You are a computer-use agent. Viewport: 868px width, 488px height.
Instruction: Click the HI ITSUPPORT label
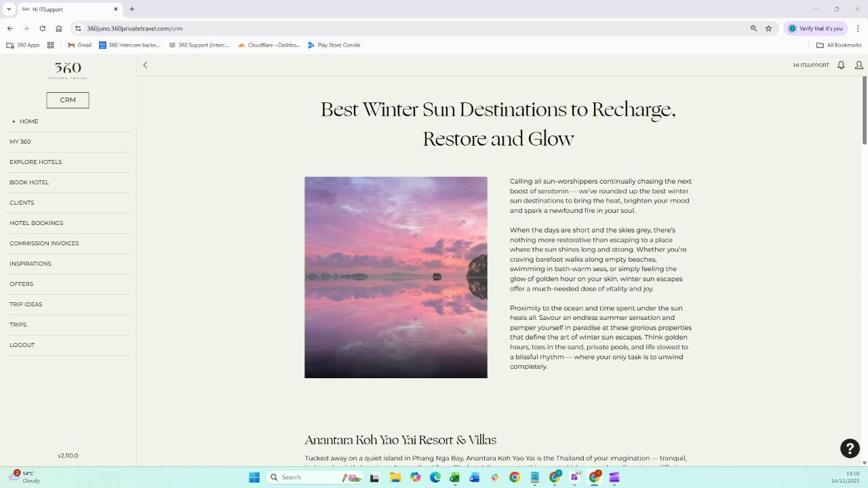click(x=811, y=66)
